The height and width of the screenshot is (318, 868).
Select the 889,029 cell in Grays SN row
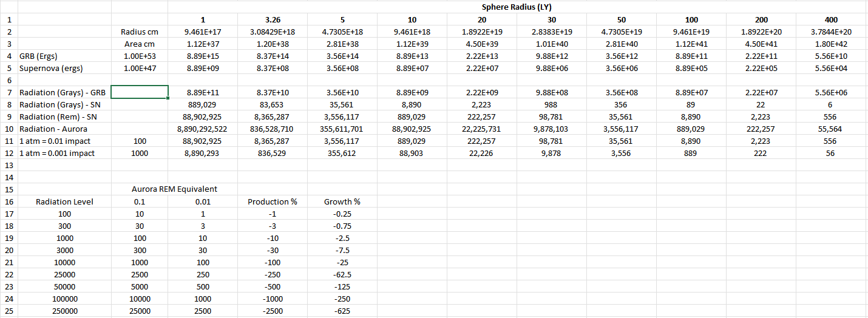tap(203, 104)
